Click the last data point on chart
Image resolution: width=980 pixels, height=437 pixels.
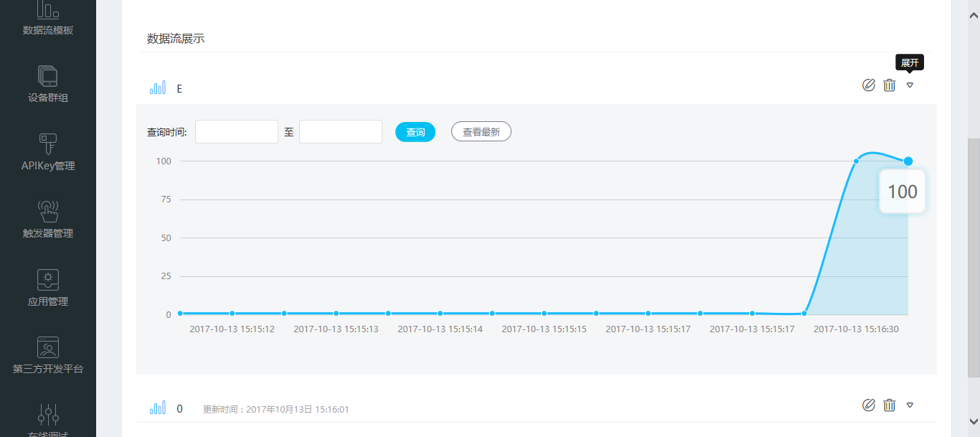click(908, 161)
